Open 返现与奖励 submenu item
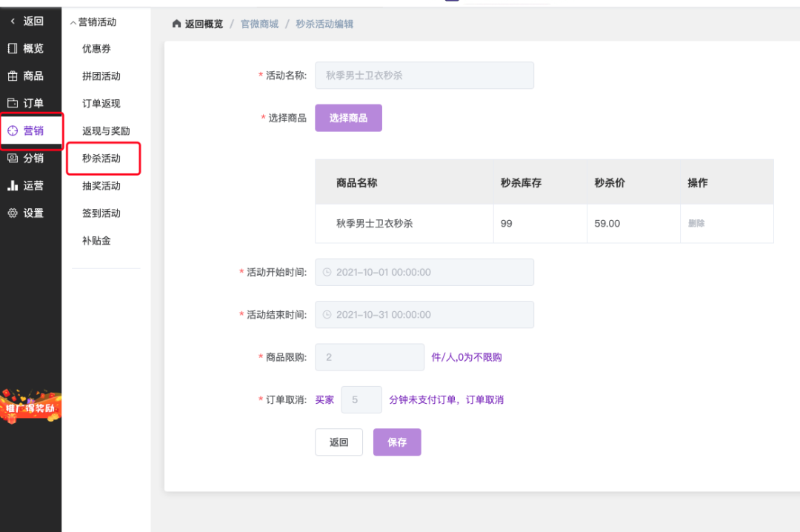Image resolution: width=800 pixels, height=532 pixels. click(106, 130)
